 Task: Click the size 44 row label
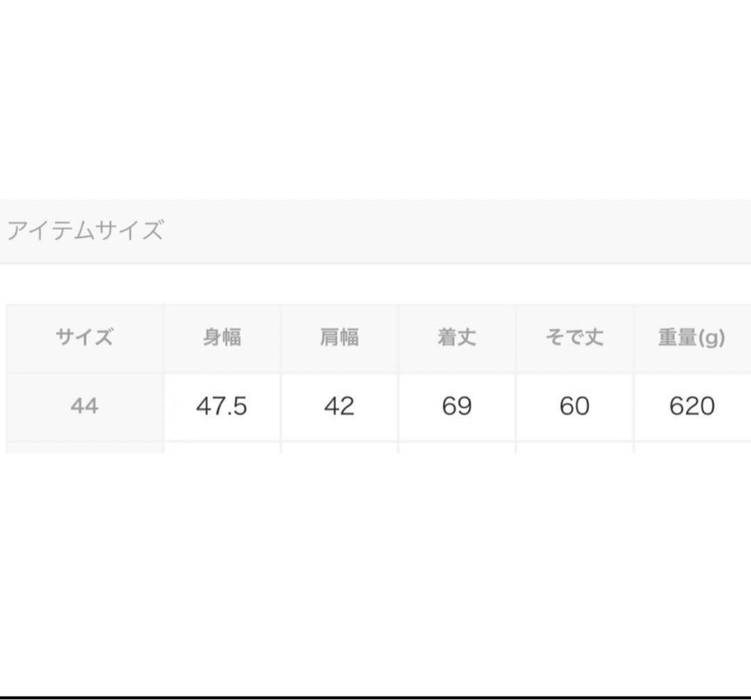[84, 407]
